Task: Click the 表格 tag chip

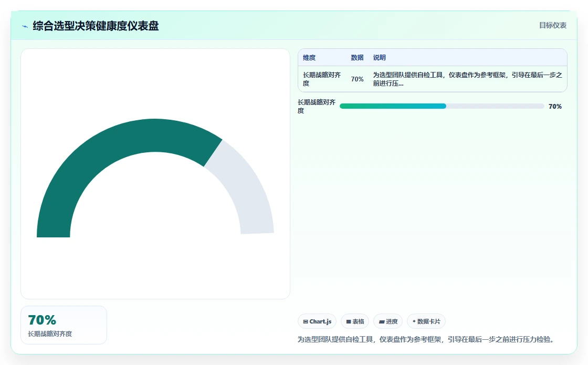Action: (x=355, y=321)
